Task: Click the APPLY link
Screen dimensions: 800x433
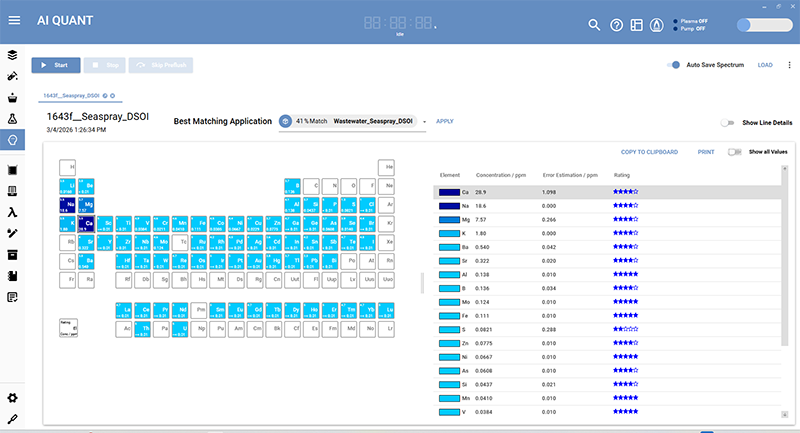Action: [445, 121]
